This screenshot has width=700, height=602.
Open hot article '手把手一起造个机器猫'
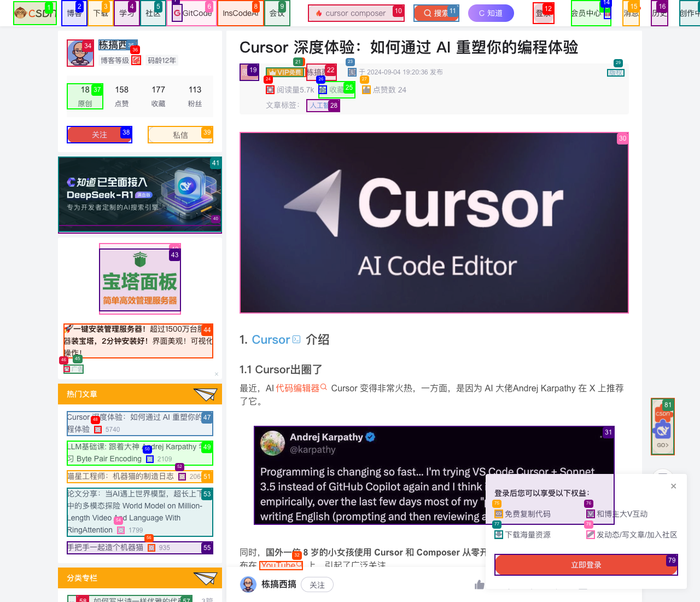click(x=140, y=547)
